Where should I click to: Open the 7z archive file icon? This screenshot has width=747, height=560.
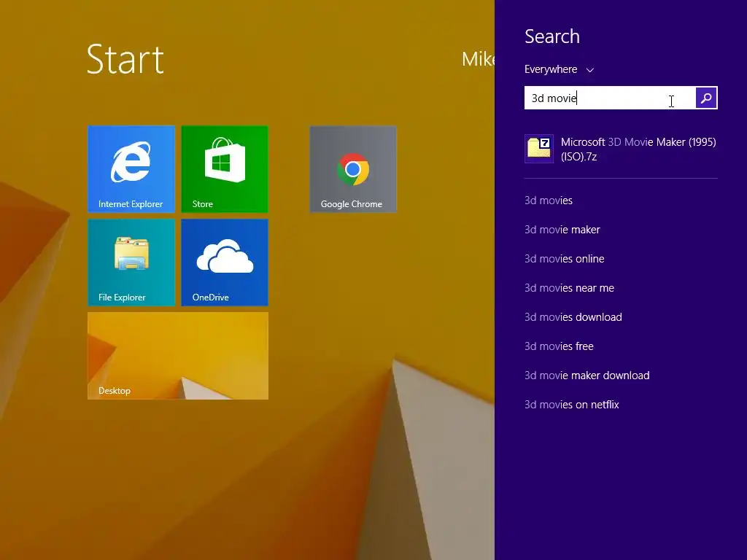click(539, 149)
